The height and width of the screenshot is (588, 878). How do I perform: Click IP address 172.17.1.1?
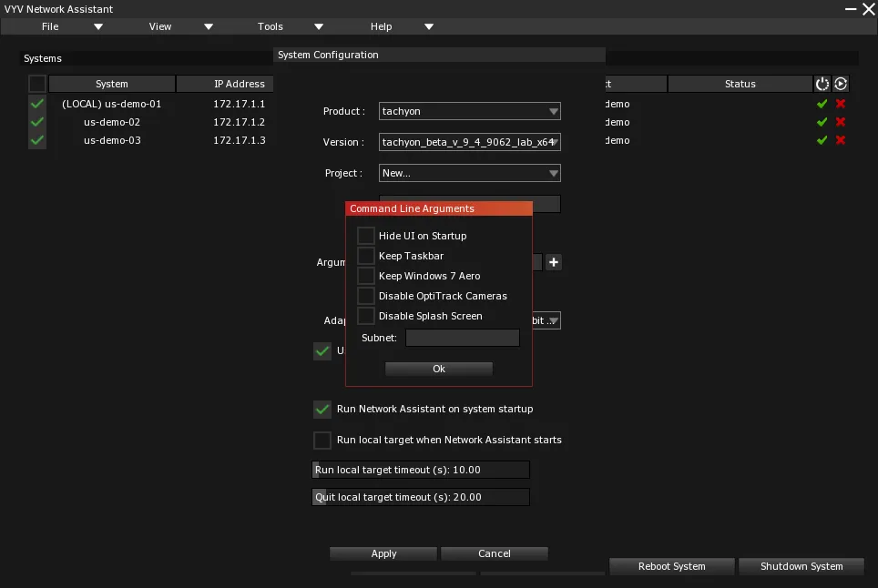coord(240,104)
